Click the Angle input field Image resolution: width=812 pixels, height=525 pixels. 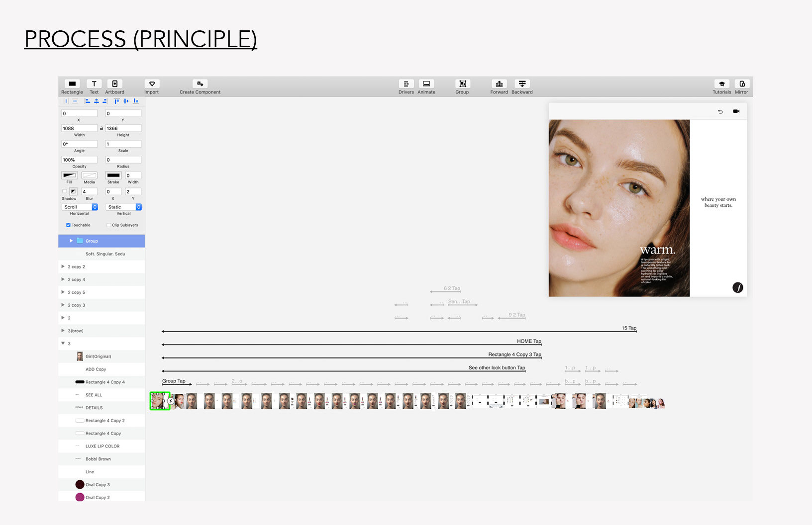[x=80, y=144]
